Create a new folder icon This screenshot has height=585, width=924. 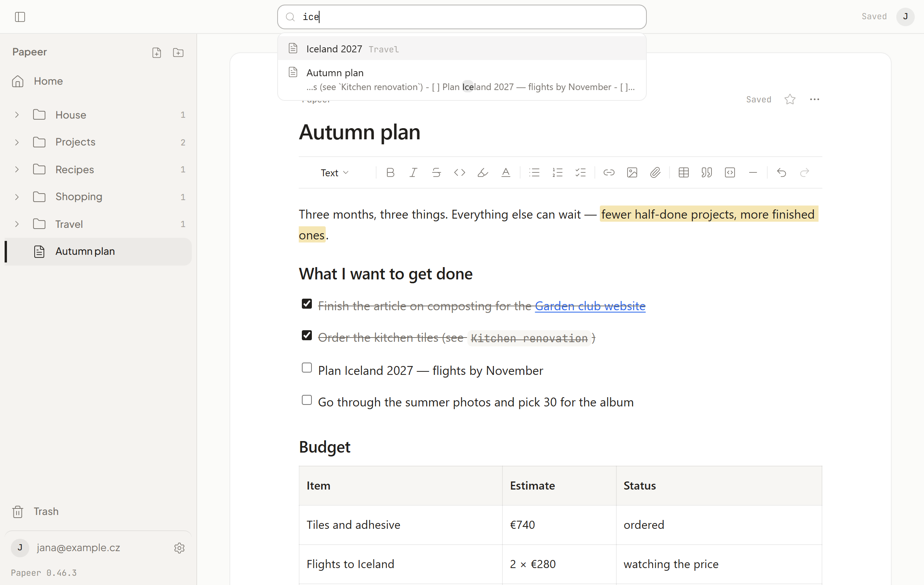[x=178, y=53]
